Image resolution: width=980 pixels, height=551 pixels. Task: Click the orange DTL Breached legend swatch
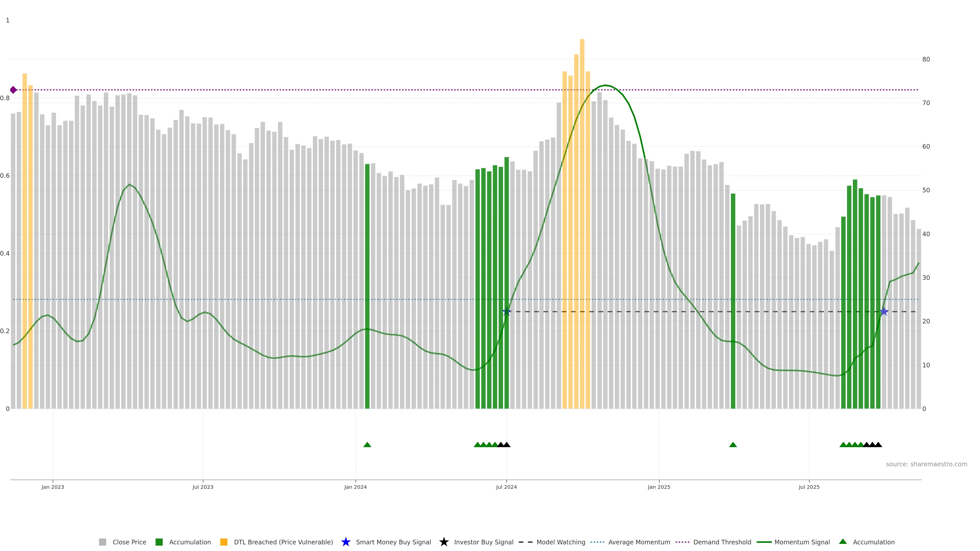point(224,542)
